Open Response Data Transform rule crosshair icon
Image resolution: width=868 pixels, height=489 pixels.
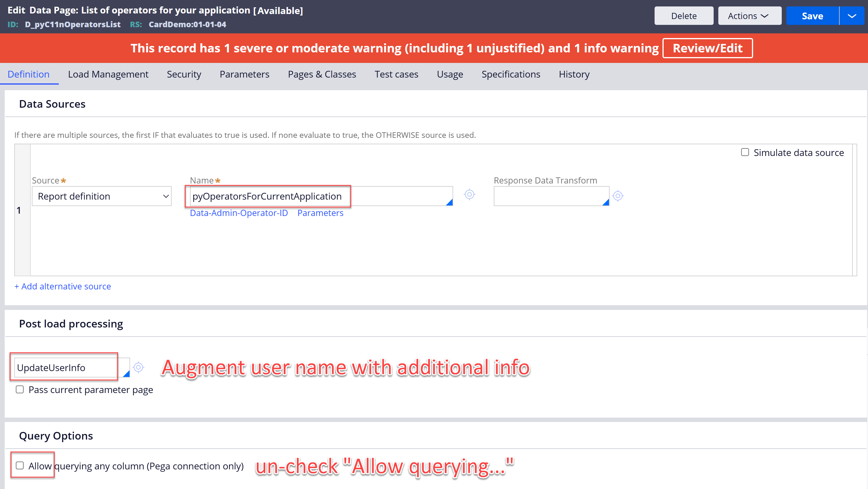click(618, 196)
